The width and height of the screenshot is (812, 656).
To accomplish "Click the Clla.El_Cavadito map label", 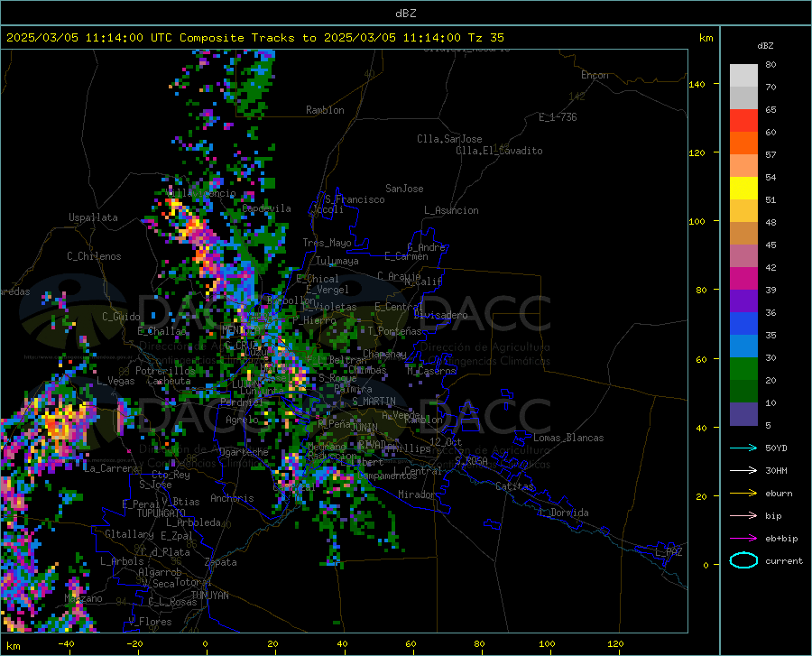I will 499,151.
